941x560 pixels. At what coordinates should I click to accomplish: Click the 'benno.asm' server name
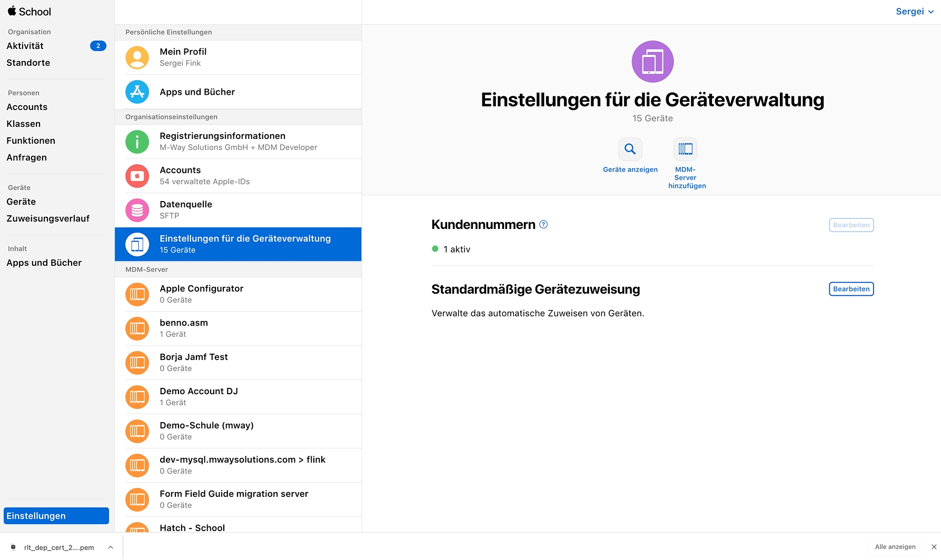pos(184,323)
